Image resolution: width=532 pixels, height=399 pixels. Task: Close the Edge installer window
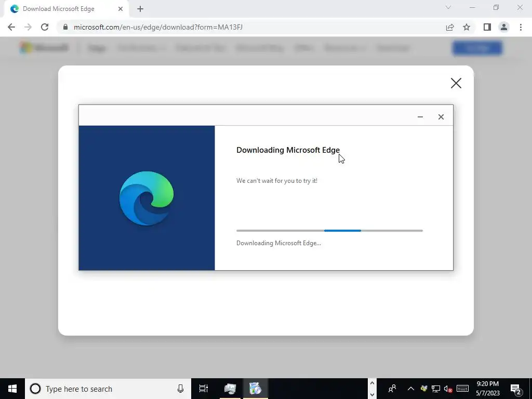[x=441, y=117]
